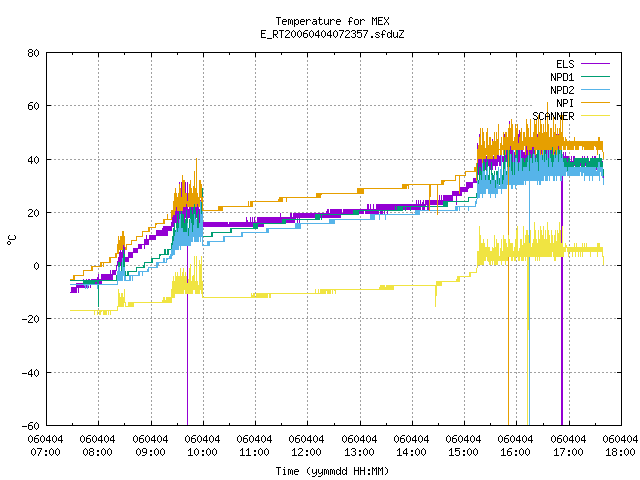640x480 pixels.
Task: Click the yellow SCANNER legend line sample
Action: tap(596, 116)
